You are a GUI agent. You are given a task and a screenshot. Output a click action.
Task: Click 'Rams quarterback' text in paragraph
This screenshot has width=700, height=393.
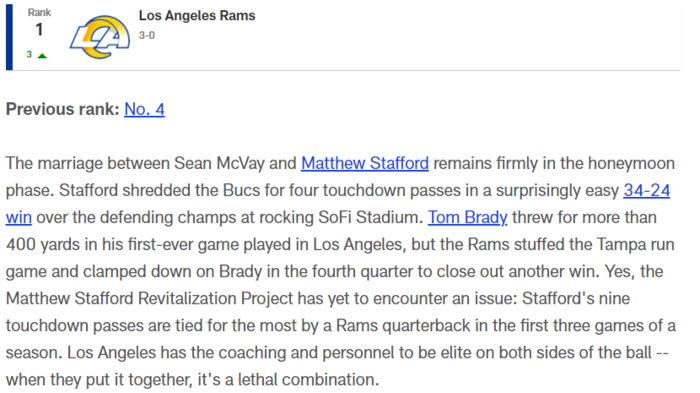tap(403, 326)
